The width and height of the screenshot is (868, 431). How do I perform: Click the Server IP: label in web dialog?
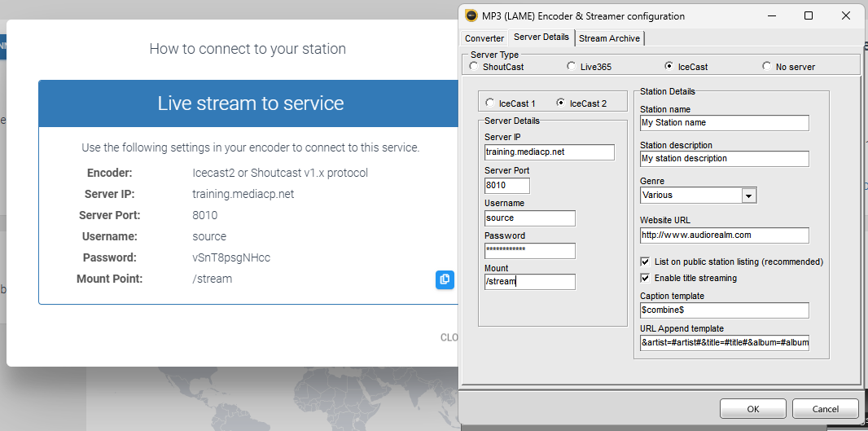click(x=110, y=195)
